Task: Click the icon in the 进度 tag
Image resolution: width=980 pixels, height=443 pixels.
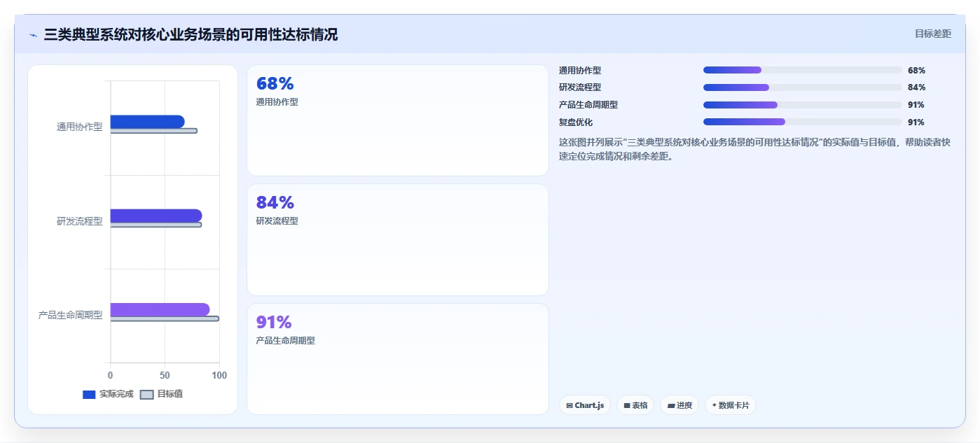Action: [x=671, y=406]
